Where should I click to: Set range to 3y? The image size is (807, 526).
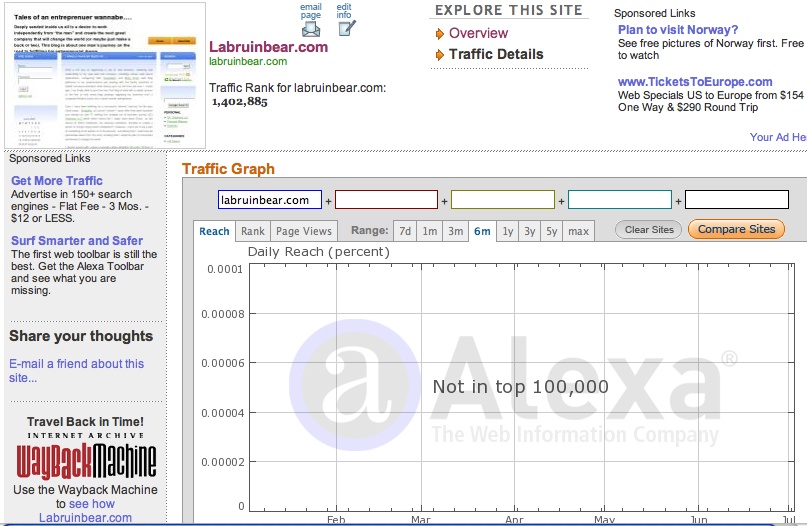530,231
